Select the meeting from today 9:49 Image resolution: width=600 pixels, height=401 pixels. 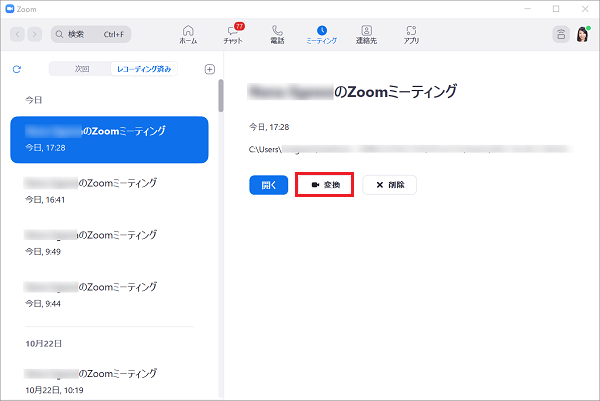tap(109, 243)
